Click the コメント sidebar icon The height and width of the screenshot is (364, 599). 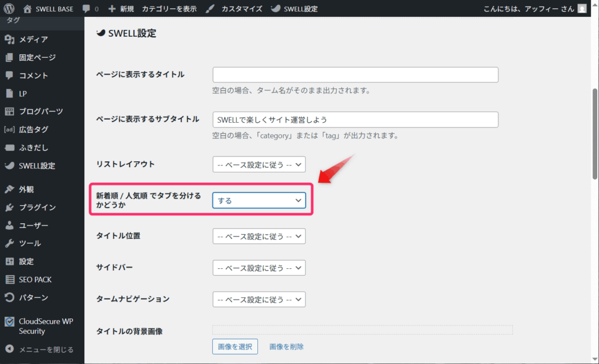click(9, 75)
